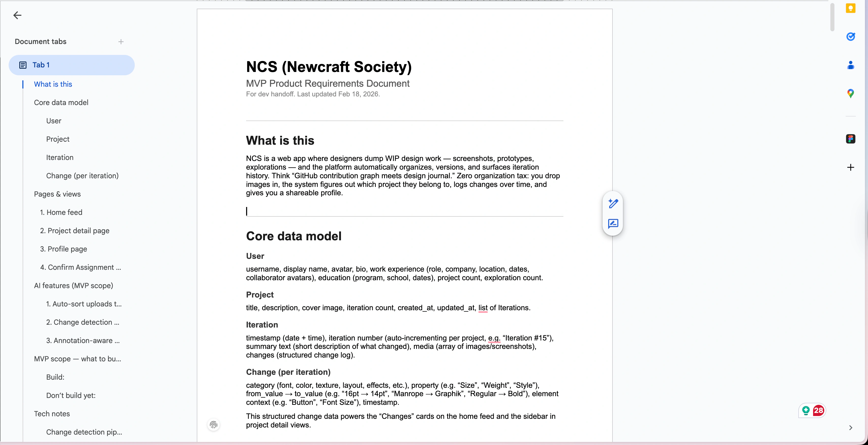Click the underlined word 'list' in Project paragraph

[483, 308]
